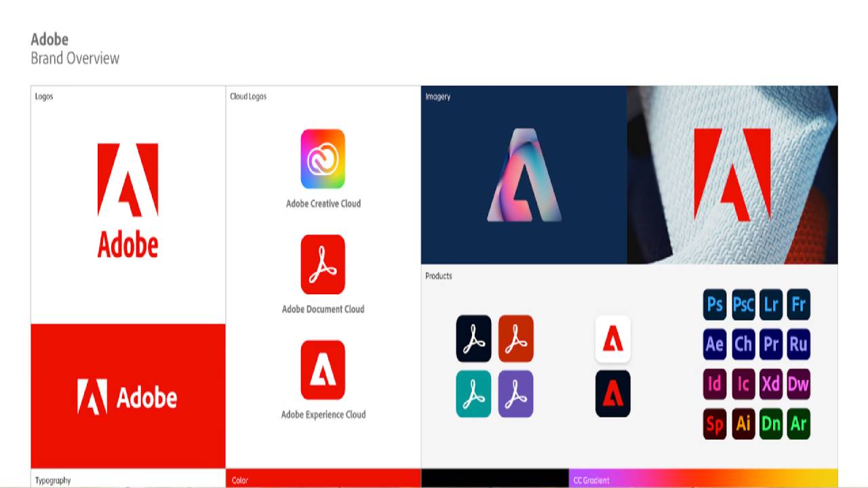The width and height of the screenshot is (868, 488).
Task: Click the white Adobe logo on red
Action: pos(127,396)
